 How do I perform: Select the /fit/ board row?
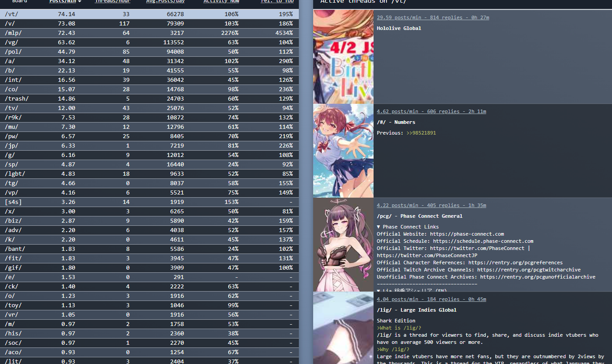click(x=149, y=258)
